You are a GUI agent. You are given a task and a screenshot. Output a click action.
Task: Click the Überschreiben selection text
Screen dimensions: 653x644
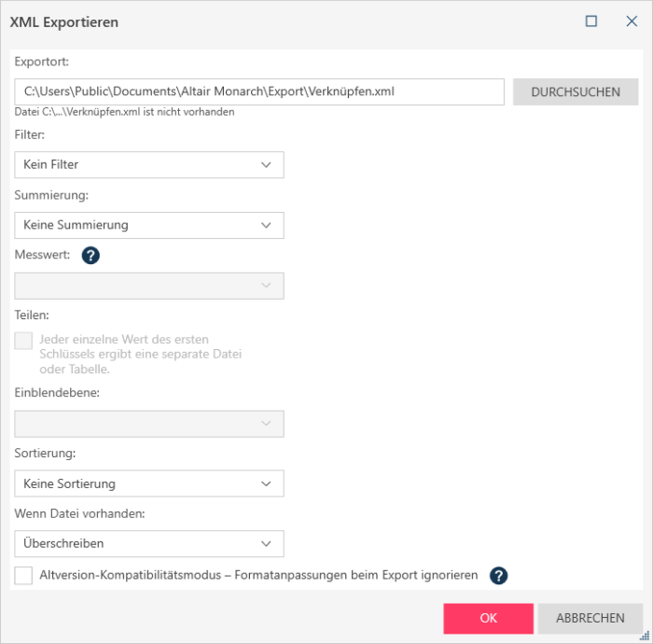(x=63, y=543)
